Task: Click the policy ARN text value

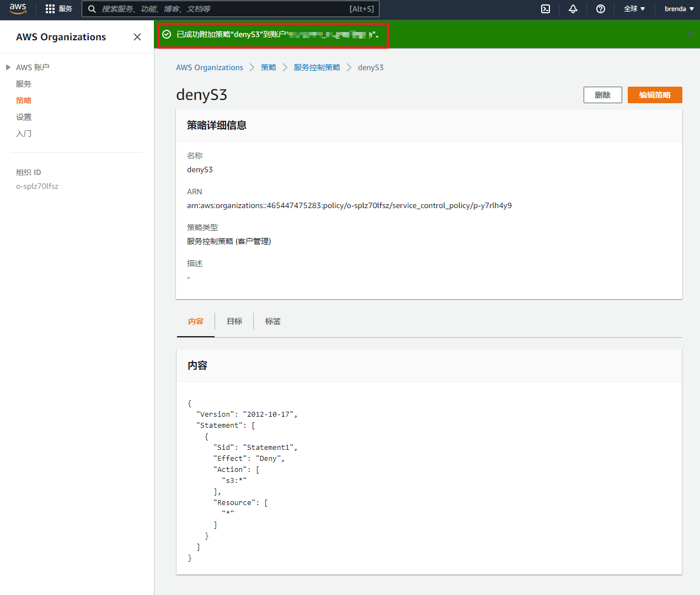Action: [x=349, y=205]
